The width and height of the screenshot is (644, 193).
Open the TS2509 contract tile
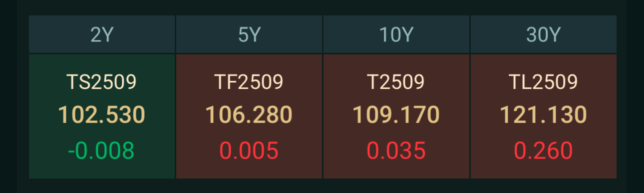tap(102, 116)
